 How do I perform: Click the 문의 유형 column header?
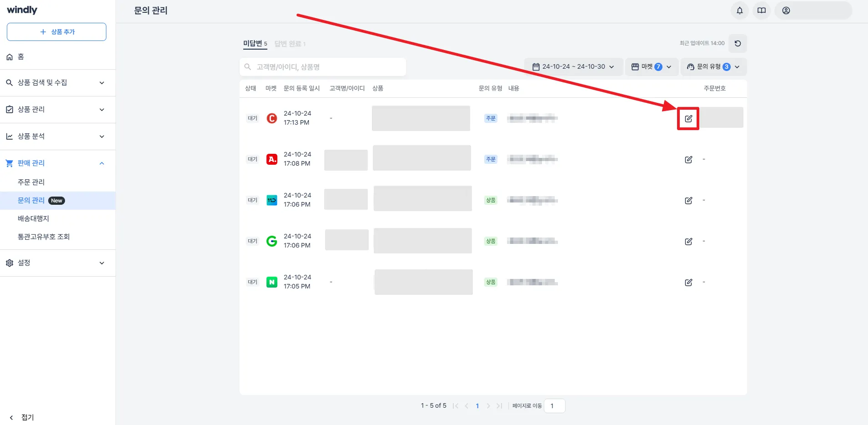tap(490, 88)
